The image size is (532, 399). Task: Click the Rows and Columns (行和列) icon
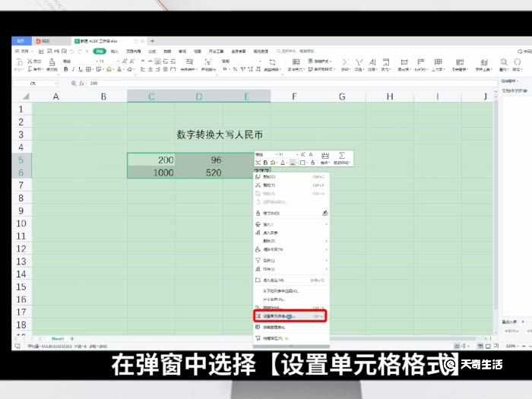point(421,62)
